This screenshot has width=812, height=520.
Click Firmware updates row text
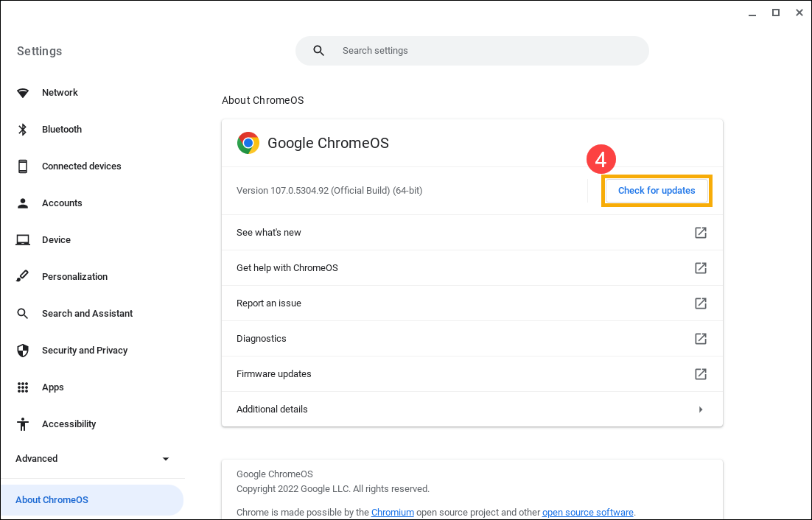tap(273, 374)
